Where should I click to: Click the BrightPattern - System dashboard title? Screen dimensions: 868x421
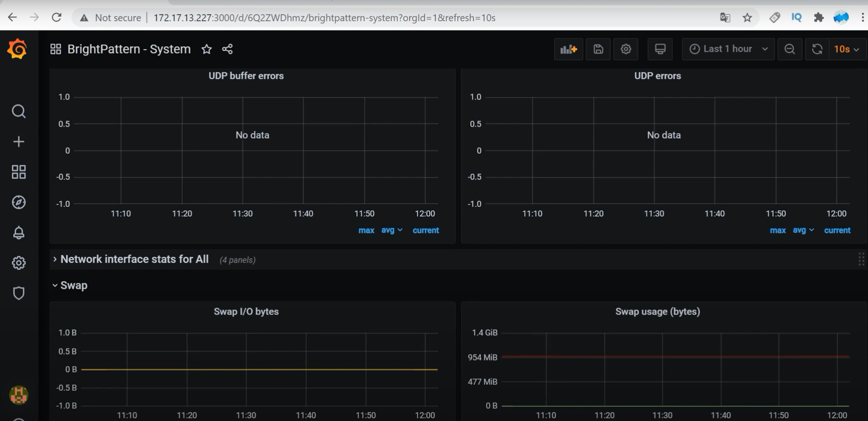point(129,49)
